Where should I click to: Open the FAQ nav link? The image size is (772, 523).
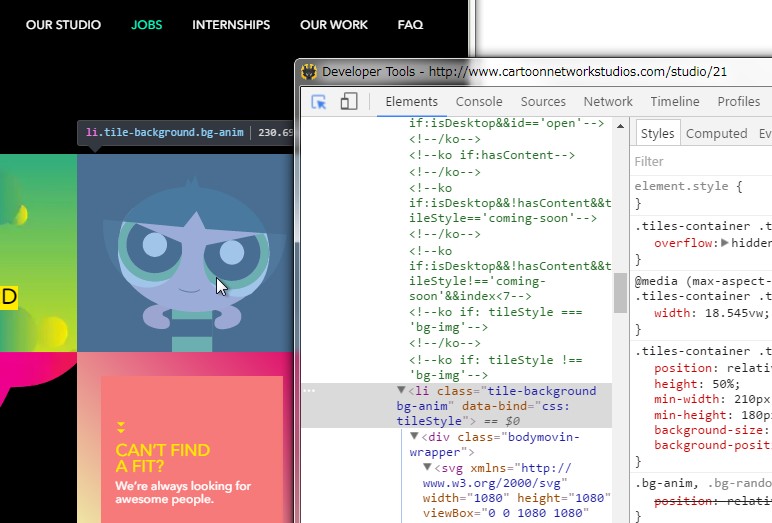pos(410,25)
